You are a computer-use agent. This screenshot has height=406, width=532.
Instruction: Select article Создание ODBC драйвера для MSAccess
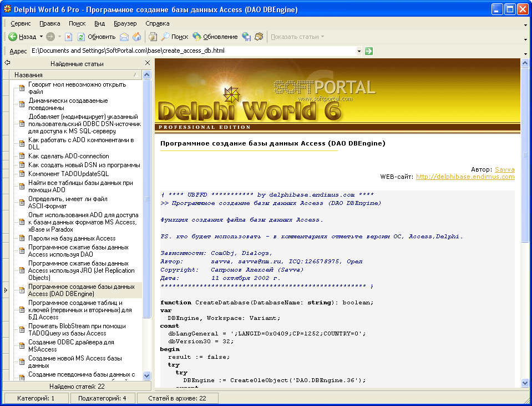click(x=71, y=345)
